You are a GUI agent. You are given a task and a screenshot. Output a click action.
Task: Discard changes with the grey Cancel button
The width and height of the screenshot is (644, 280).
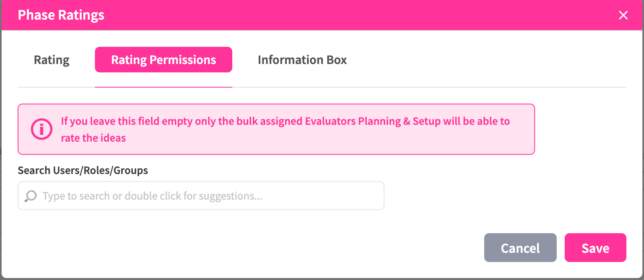(x=520, y=248)
